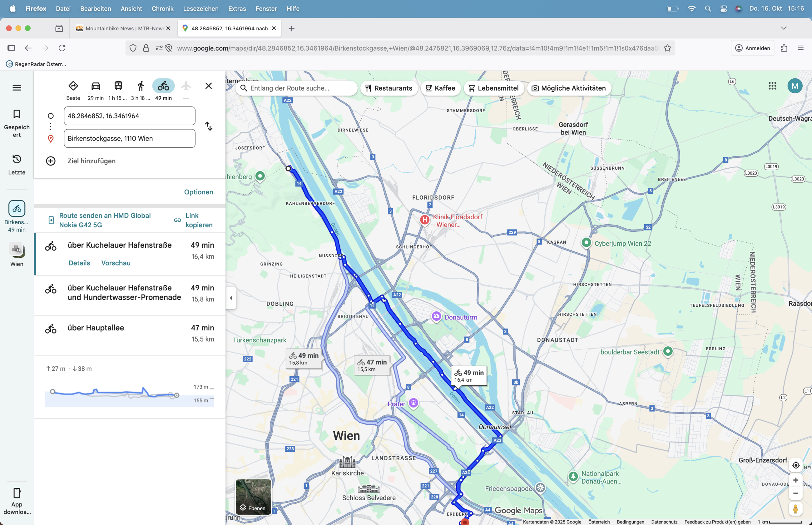Choose the walking travel mode
Screen dimensions: 812x525
tap(141, 86)
